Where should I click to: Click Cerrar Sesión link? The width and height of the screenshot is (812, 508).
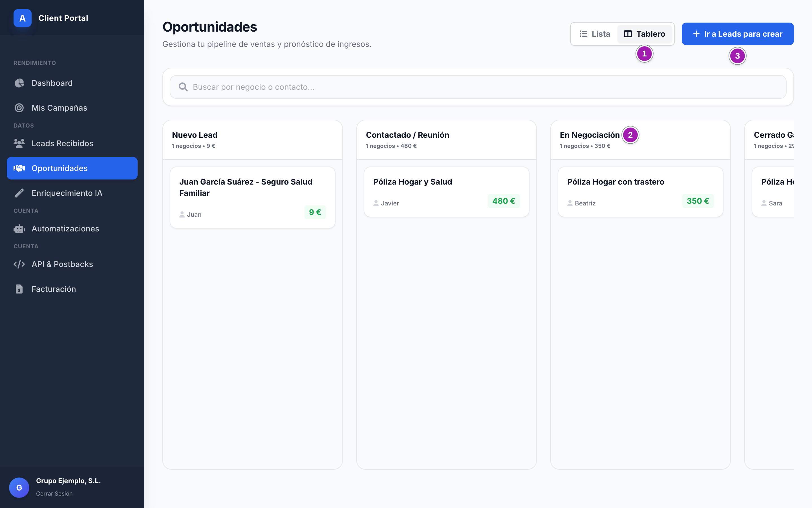54,494
